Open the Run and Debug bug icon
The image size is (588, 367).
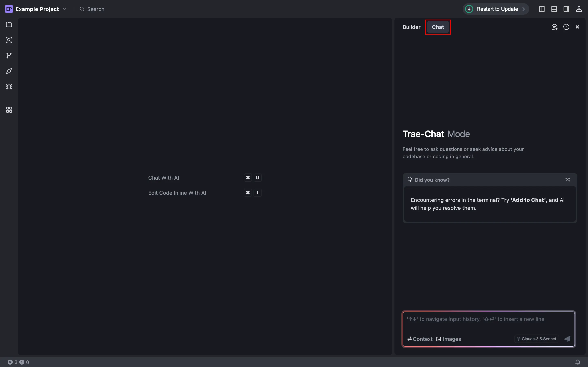point(9,87)
